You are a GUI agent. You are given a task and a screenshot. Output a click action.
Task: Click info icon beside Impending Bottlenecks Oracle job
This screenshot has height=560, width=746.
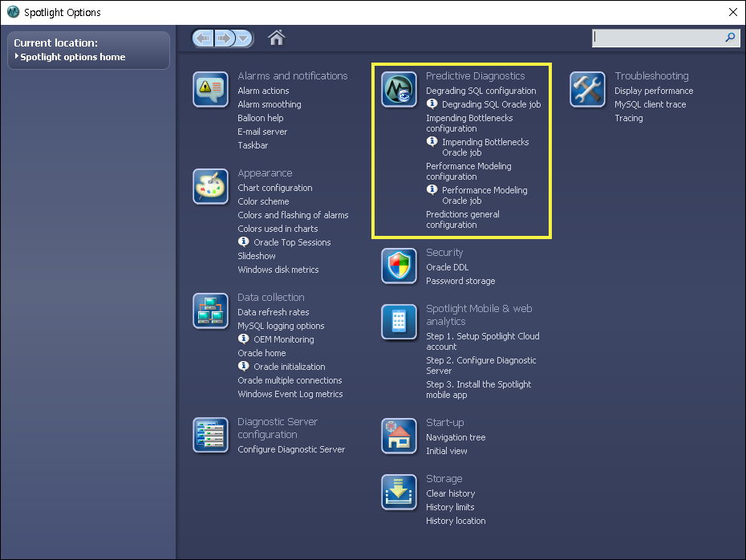click(432, 141)
